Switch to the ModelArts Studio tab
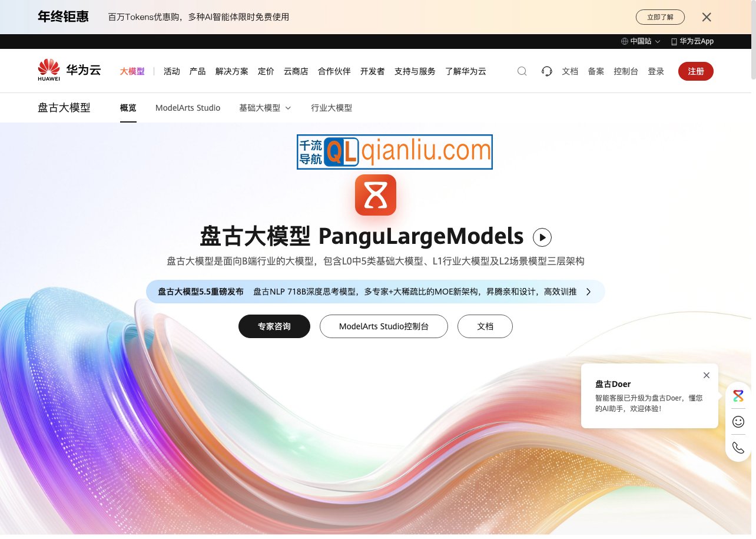The width and height of the screenshot is (756, 539). click(188, 108)
